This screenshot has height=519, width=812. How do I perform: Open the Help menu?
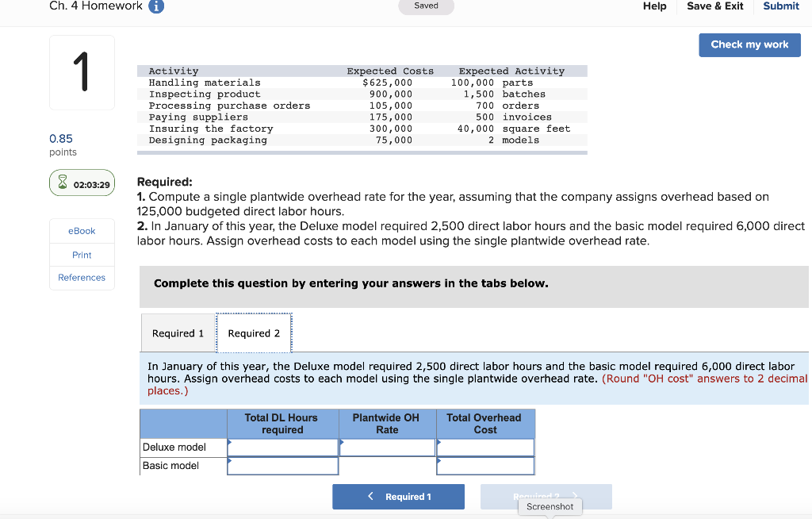tap(655, 6)
